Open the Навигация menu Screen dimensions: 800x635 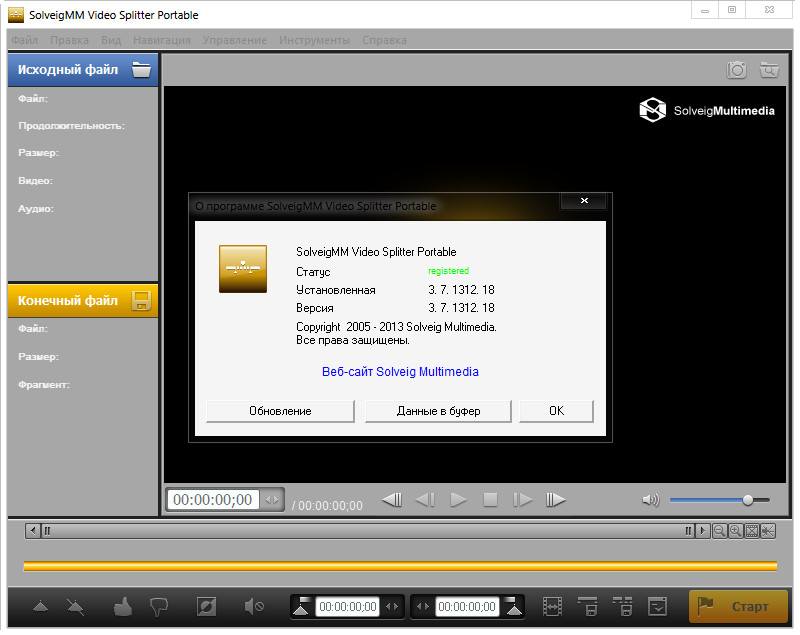click(162, 40)
